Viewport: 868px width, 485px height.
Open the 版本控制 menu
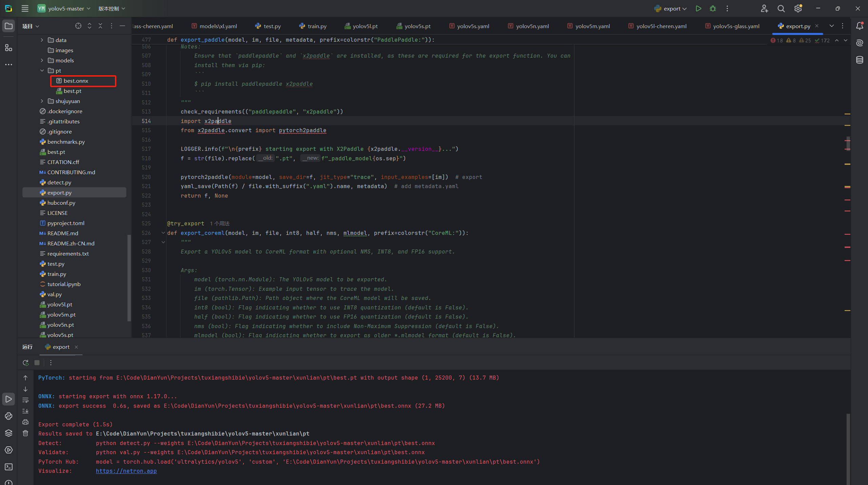(112, 8)
